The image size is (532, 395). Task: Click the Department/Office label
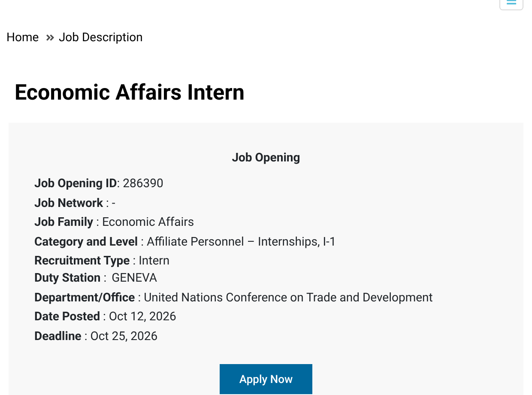click(85, 298)
